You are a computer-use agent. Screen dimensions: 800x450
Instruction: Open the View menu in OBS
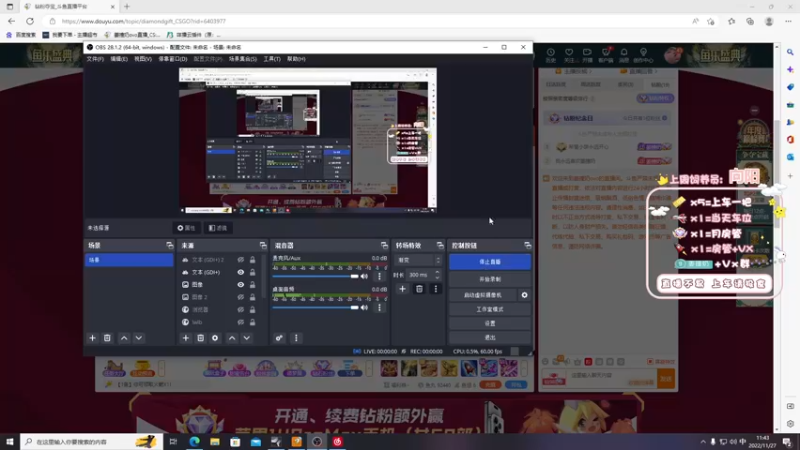(143, 59)
